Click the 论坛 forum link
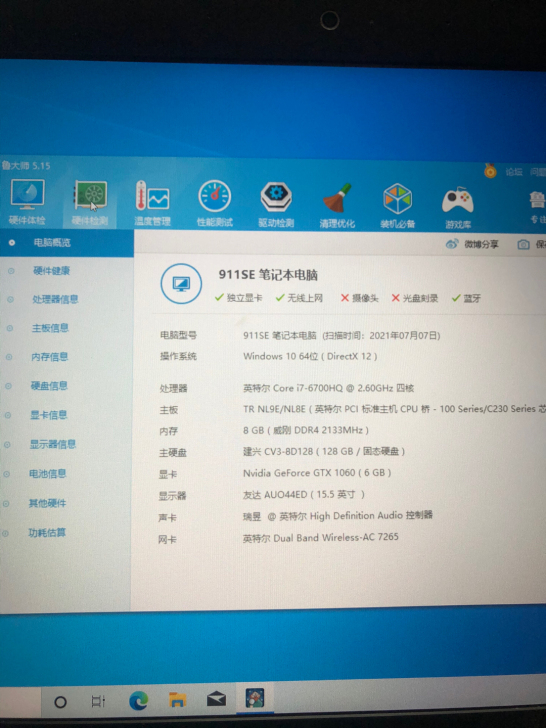The image size is (546, 728). click(x=514, y=172)
